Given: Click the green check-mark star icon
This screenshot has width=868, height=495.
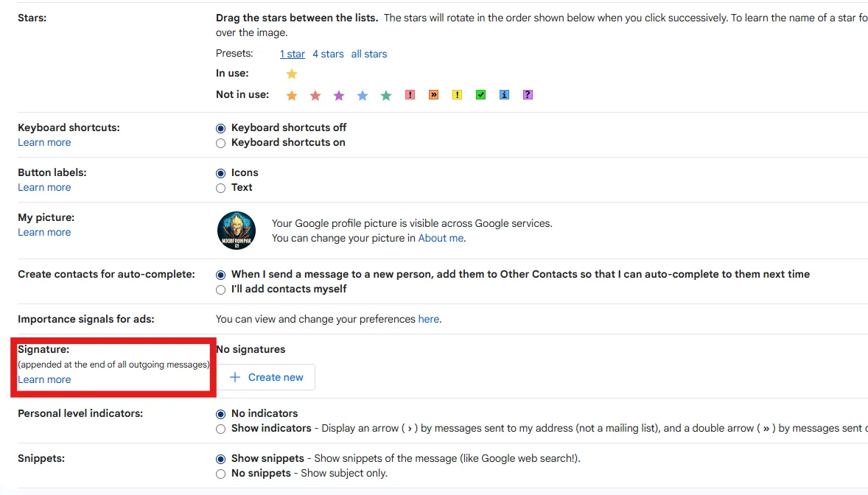Looking at the screenshot, I should 480,94.
